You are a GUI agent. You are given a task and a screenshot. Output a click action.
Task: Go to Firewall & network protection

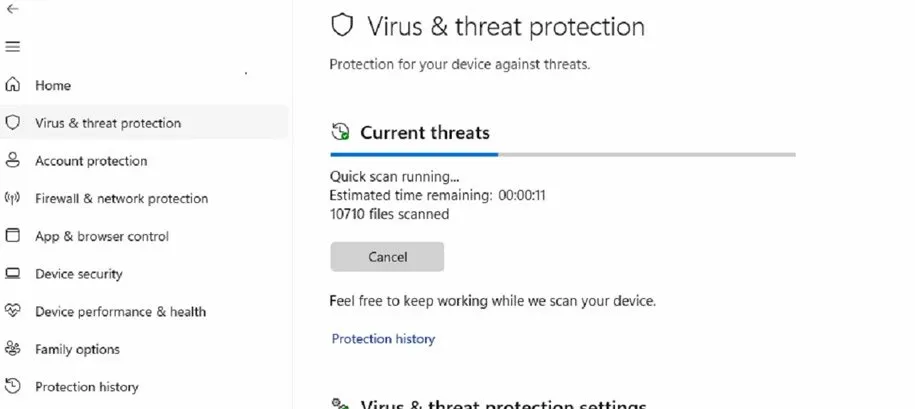(x=121, y=198)
